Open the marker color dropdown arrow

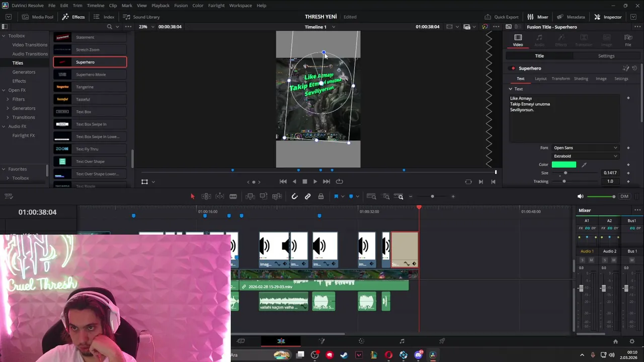(357, 197)
